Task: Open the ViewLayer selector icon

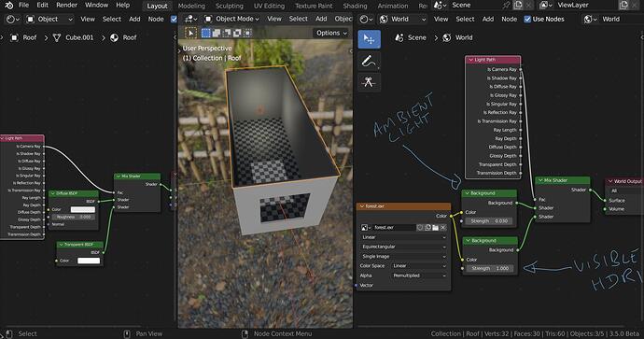Action: [x=546, y=6]
